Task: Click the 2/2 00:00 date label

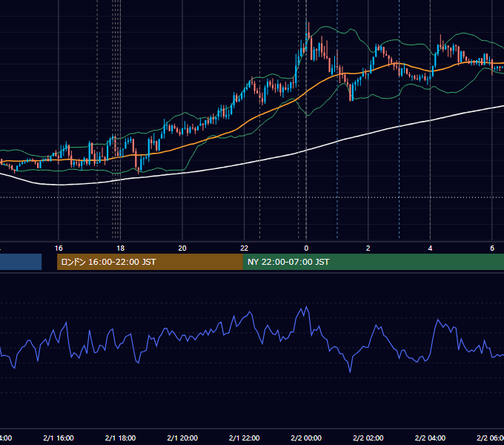Action: point(306,438)
